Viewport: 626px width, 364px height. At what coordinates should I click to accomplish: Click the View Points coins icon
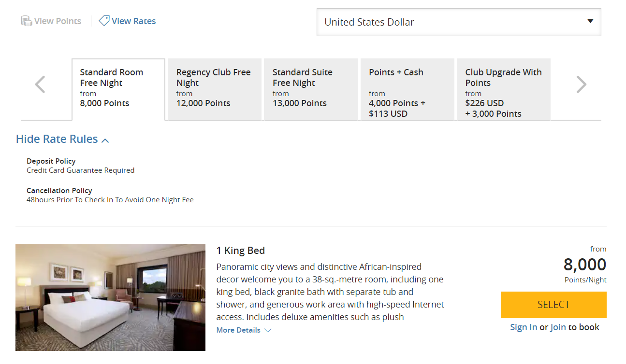[x=26, y=21]
